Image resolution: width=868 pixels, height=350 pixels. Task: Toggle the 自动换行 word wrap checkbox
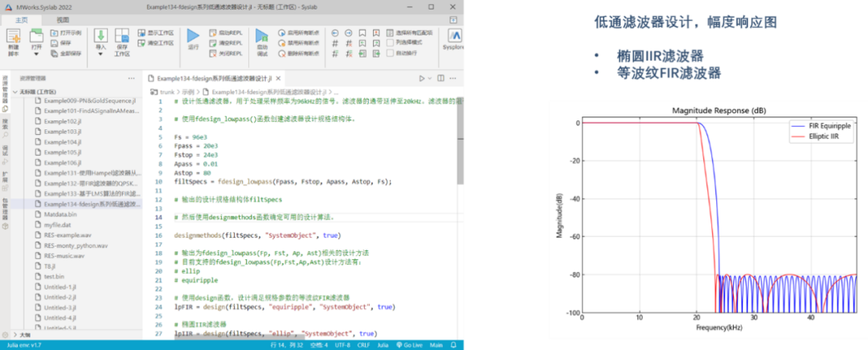click(391, 52)
